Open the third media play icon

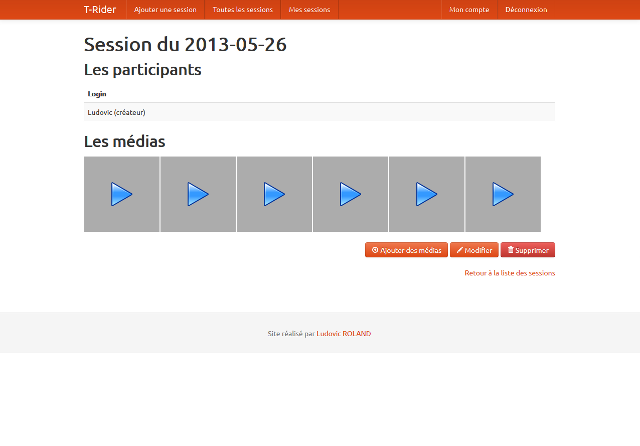tap(274, 194)
